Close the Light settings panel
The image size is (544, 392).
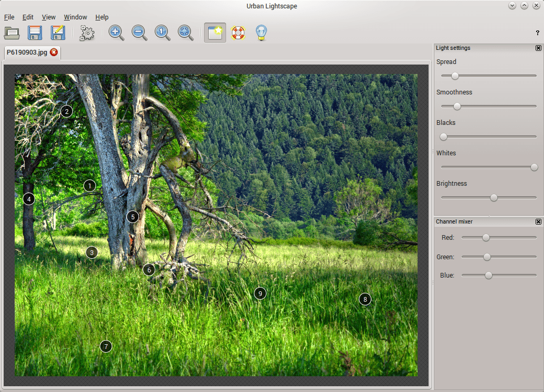coord(538,48)
